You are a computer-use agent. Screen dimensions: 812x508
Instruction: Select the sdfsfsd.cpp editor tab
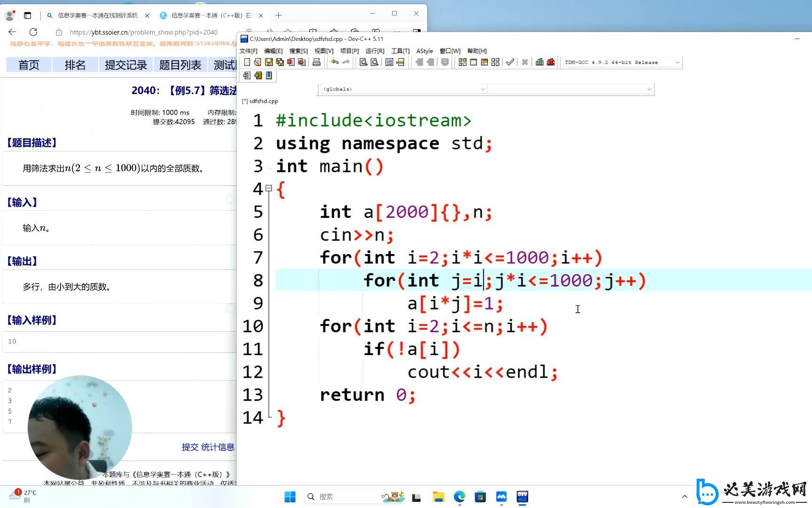260,101
